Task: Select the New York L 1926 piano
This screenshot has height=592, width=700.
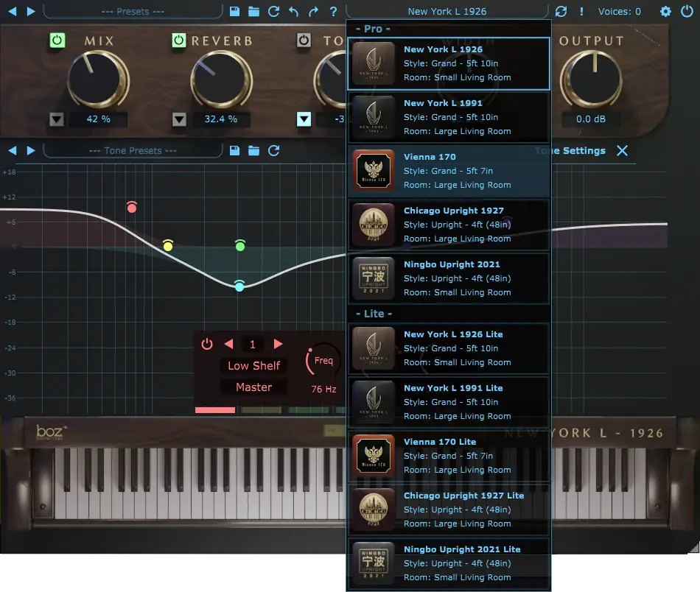Action: pyautogui.click(x=449, y=64)
